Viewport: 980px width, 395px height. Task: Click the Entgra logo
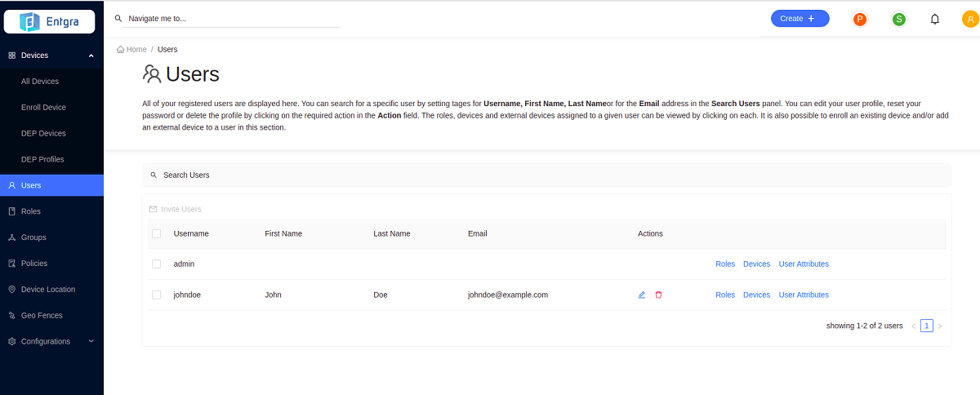[x=49, y=21]
